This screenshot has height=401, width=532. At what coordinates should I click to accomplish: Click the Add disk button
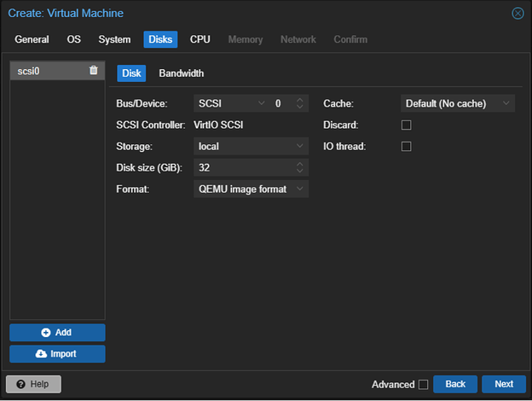click(x=57, y=333)
